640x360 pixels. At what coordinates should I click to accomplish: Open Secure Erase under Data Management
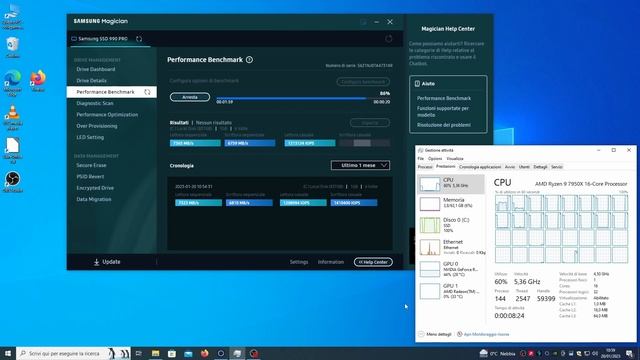tap(91, 165)
